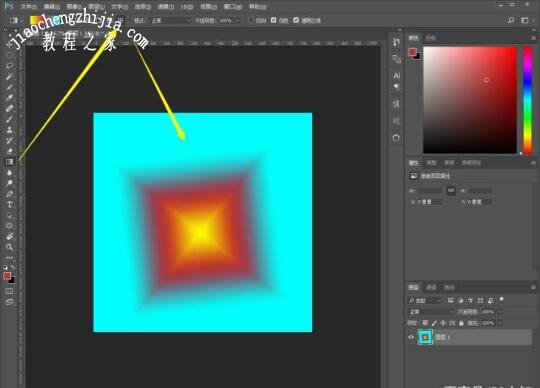The height and width of the screenshot is (388, 540).
Task: Select the Lasso tool
Action: click(x=9, y=65)
